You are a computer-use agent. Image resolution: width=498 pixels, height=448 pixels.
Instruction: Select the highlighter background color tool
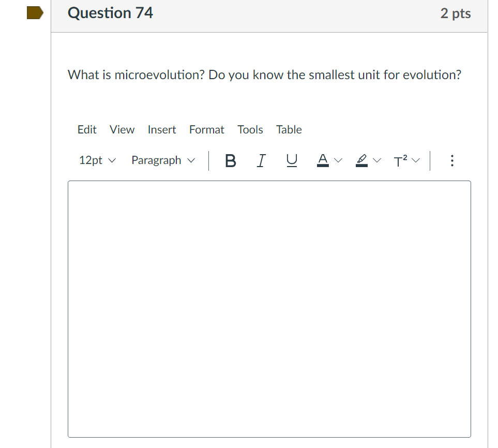pyautogui.click(x=361, y=160)
